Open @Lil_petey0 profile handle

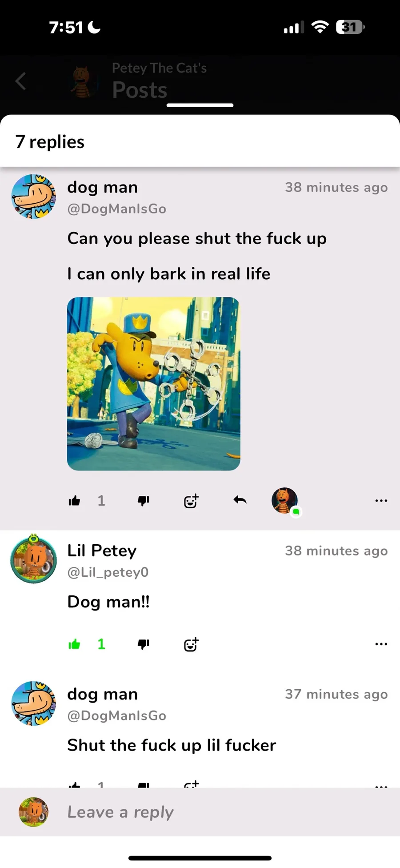pos(108,572)
